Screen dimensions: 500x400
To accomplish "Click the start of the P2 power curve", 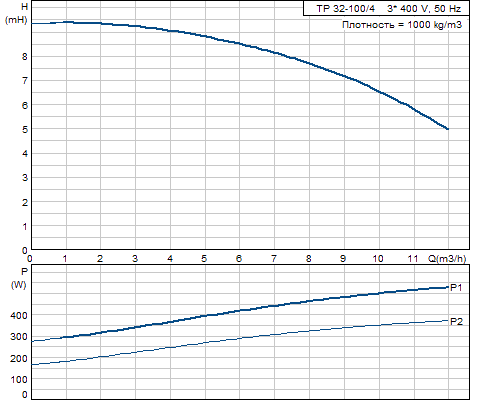I will click(x=32, y=365).
